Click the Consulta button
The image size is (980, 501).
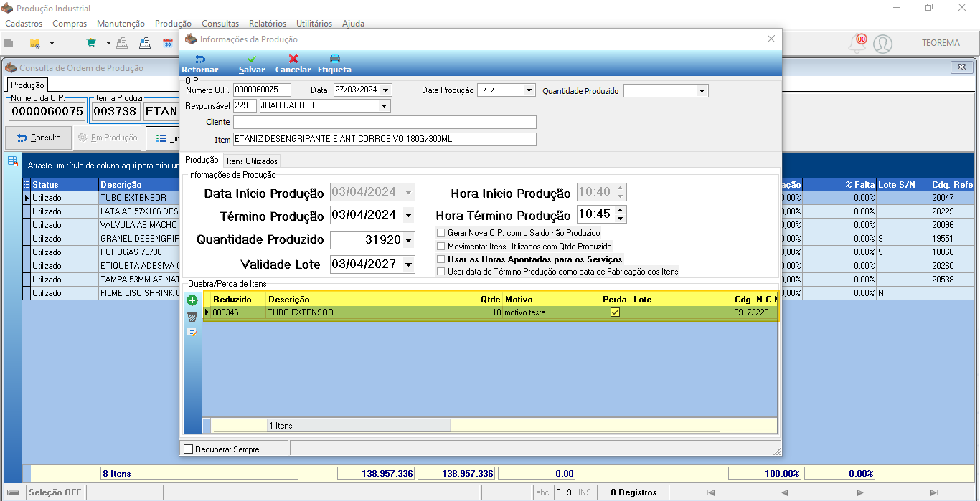(39, 138)
